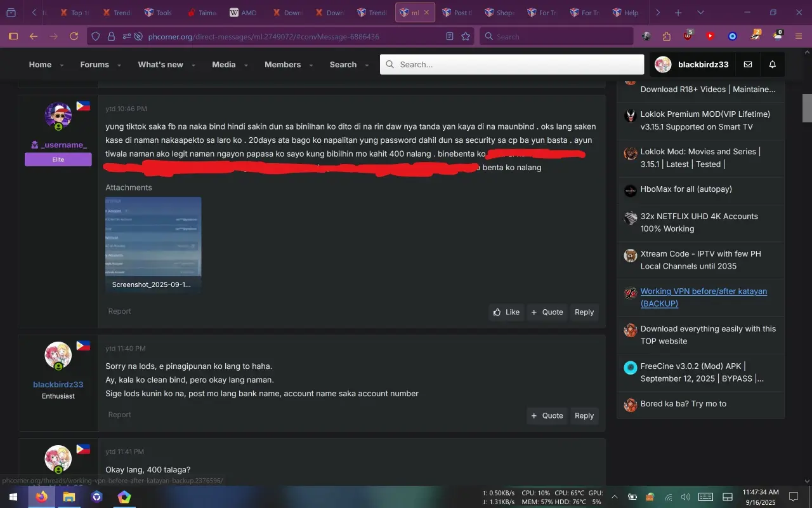Screen dimensions: 812x508
Task: Click Reply on _username_ message
Action: [x=584, y=312]
